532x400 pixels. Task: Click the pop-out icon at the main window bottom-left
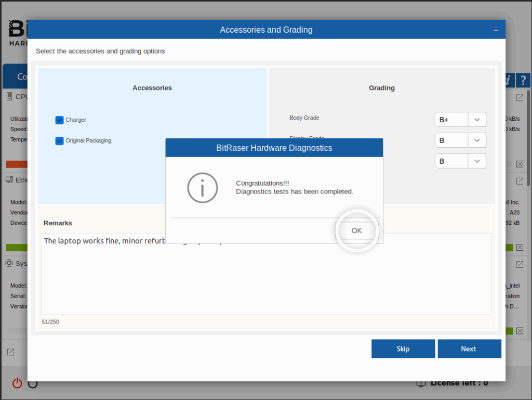[x=10, y=352]
